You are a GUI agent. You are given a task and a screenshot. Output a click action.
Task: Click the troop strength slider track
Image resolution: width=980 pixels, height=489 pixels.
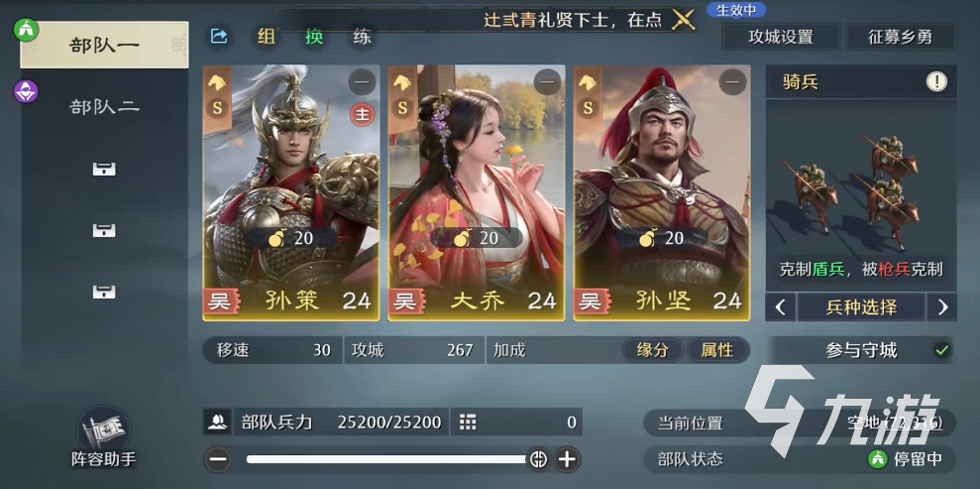coord(387,459)
